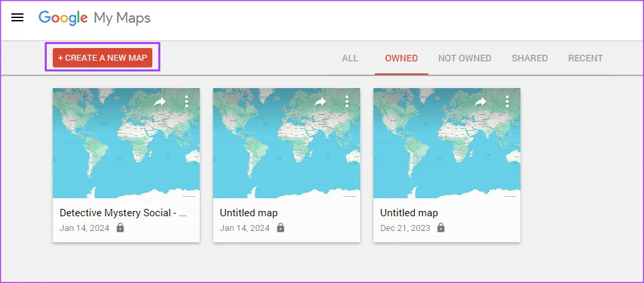Open three-dot menu on Dec 21, 2023 map

(507, 101)
